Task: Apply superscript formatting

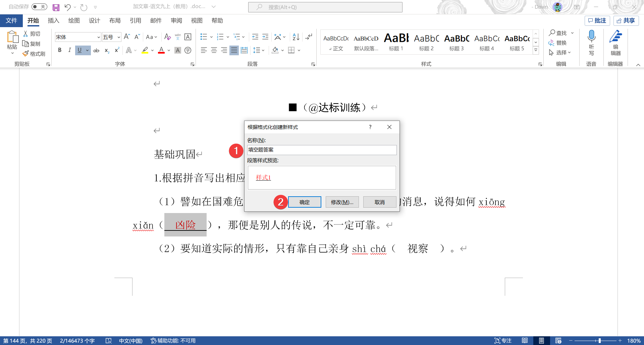Action: pos(117,50)
